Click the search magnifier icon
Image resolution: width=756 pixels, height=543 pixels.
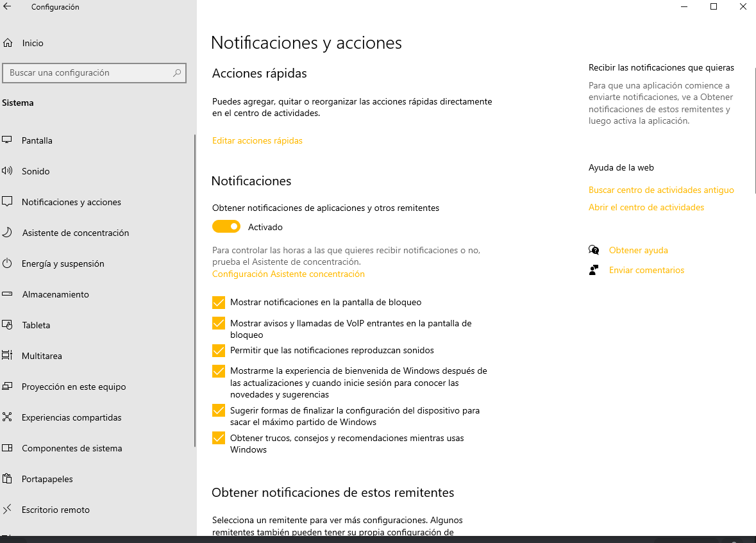[177, 73]
